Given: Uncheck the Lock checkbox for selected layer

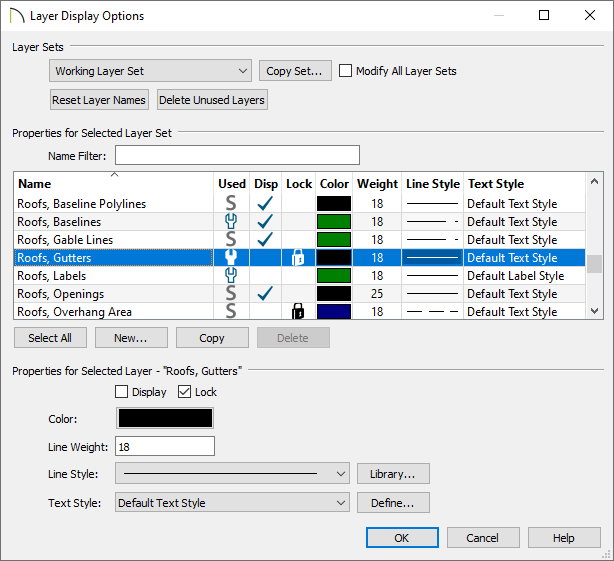Looking at the screenshot, I should click(184, 391).
